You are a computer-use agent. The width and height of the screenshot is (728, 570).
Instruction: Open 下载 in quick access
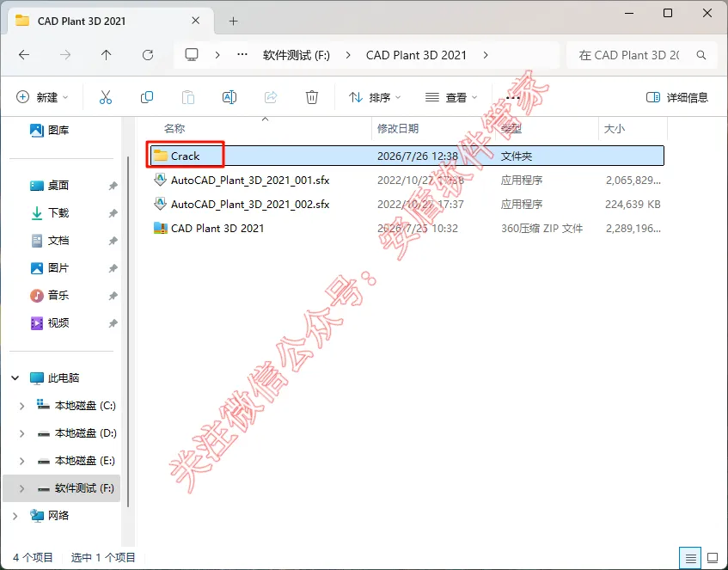(49, 213)
